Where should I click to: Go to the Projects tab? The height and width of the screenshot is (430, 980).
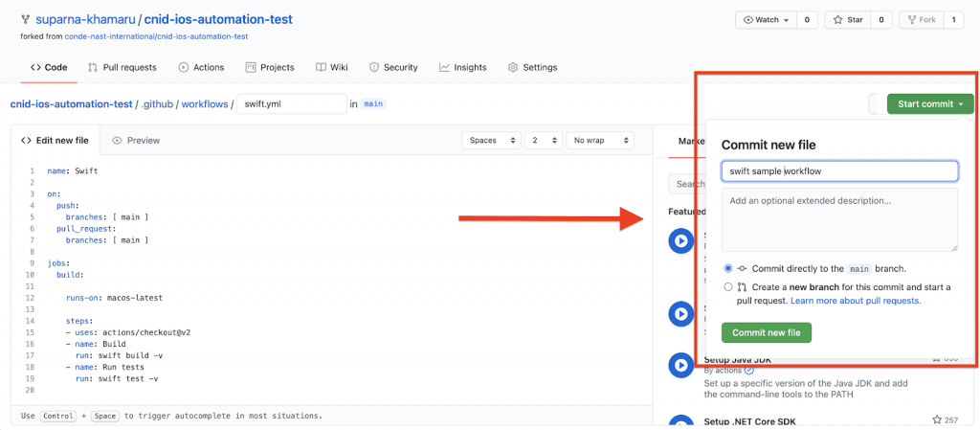(x=270, y=67)
